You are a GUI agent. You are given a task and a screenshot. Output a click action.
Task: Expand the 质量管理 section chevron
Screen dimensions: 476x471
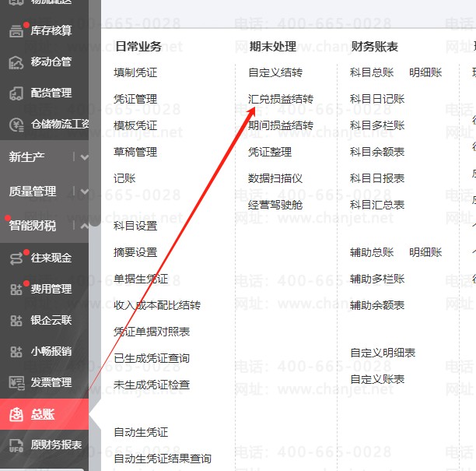pos(85,192)
